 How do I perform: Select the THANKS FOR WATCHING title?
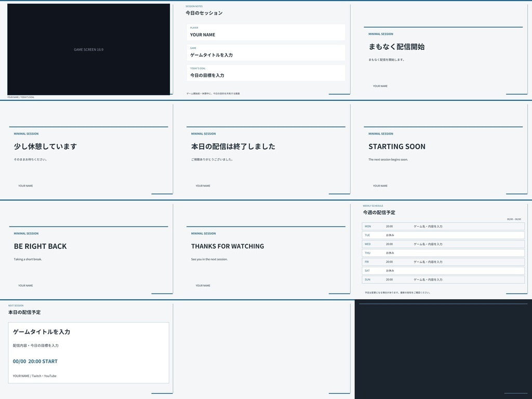[x=228, y=246]
